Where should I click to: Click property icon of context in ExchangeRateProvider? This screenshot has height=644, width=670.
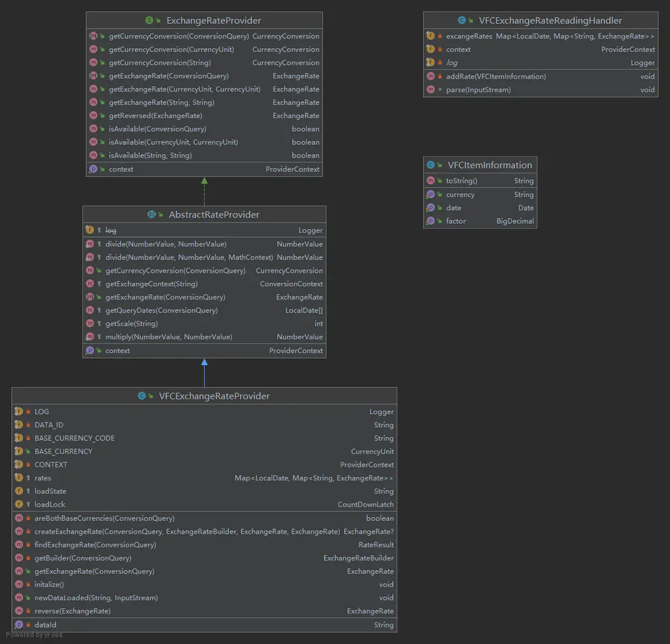tap(93, 169)
